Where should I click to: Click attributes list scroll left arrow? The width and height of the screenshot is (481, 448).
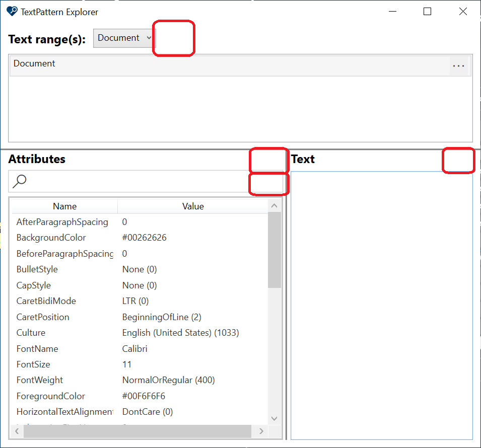point(17,431)
